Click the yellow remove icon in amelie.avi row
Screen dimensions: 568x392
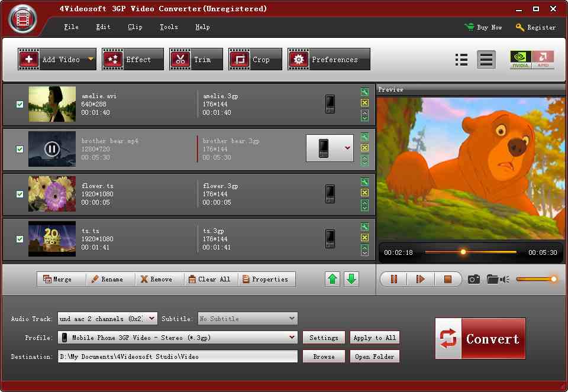(x=365, y=103)
